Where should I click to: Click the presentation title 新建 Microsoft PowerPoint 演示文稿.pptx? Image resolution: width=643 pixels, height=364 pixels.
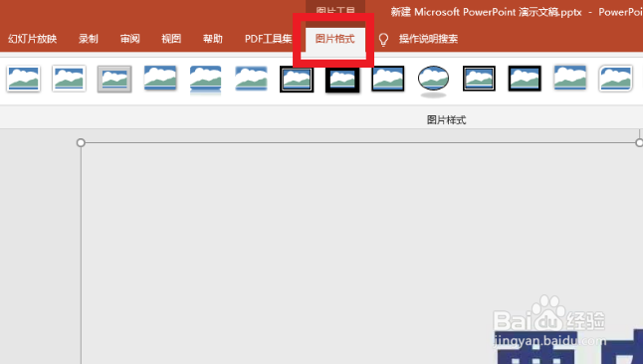[x=486, y=12]
